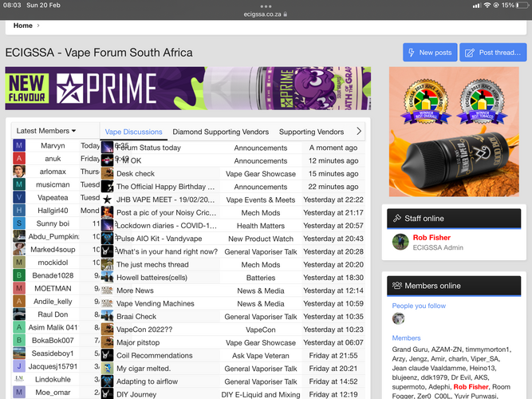The width and height of the screenshot is (532, 399).
Task: Go to the Home breadcrumb link
Action: click(x=23, y=26)
